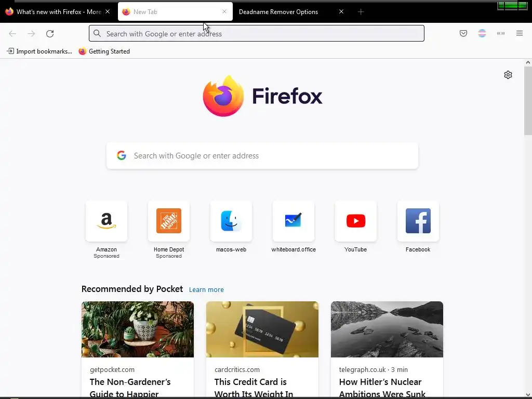The height and width of the screenshot is (399, 532).
Task: Click Import bookmarks in the bookmarks bar
Action: click(x=39, y=51)
